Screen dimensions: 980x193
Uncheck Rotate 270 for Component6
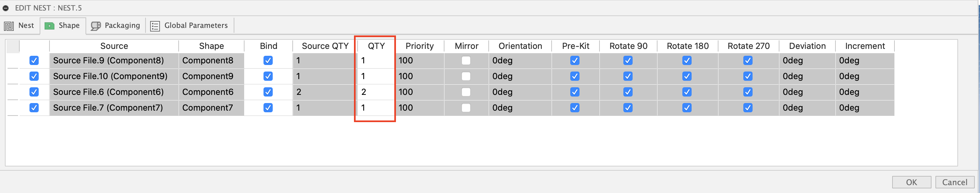coord(748,92)
